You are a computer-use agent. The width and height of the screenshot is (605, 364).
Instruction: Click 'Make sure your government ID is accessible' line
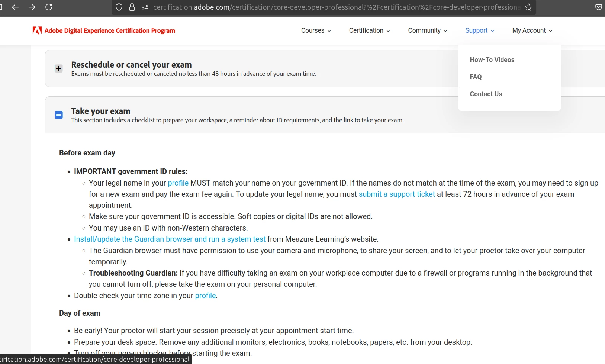click(231, 216)
